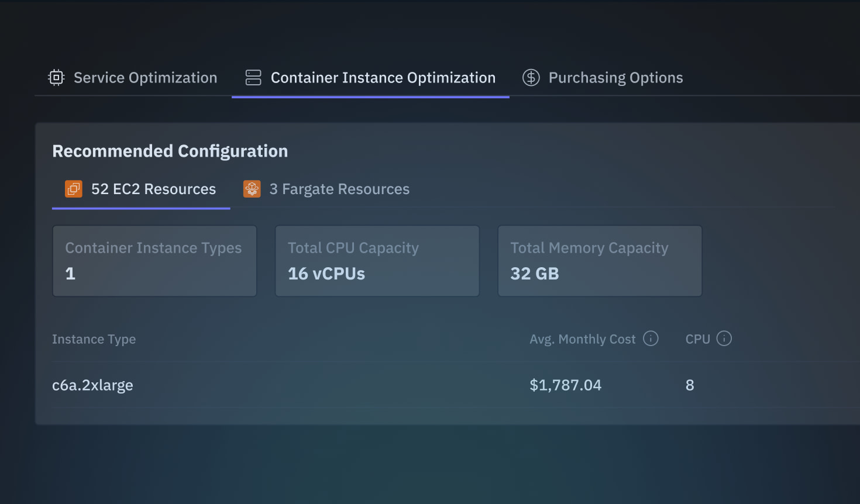The image size is (860, 504).
Task: Switch to the Purchasing Options tab
Action: pyautogui.click(x=615, y=78)
